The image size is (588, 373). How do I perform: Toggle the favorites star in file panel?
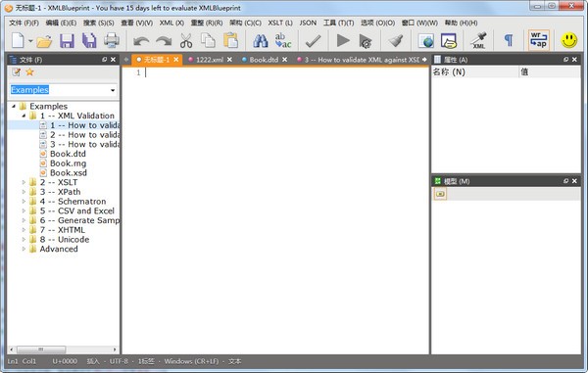click(29, 71)
